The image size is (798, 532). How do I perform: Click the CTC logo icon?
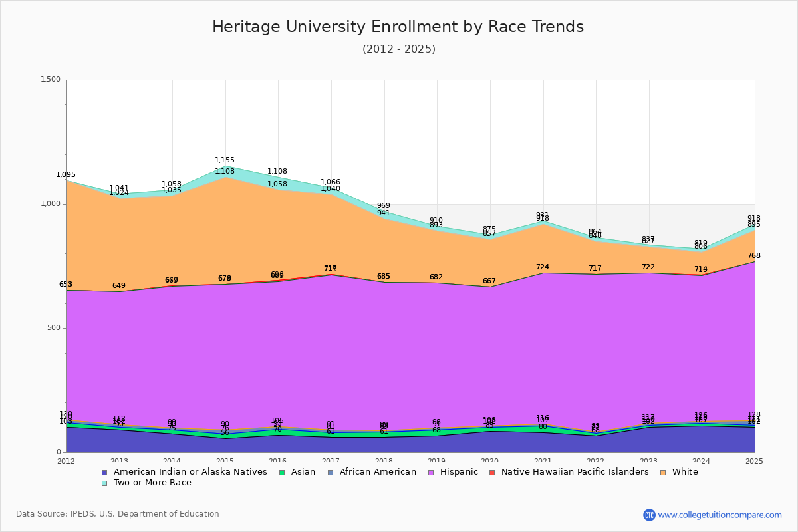[x=649, y=515]
